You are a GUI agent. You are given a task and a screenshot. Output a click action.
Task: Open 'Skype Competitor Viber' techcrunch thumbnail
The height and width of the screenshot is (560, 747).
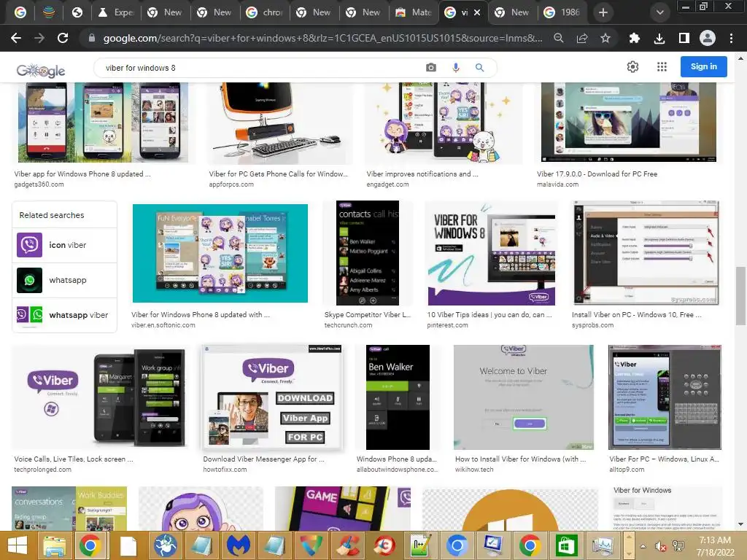pos(368,253)
